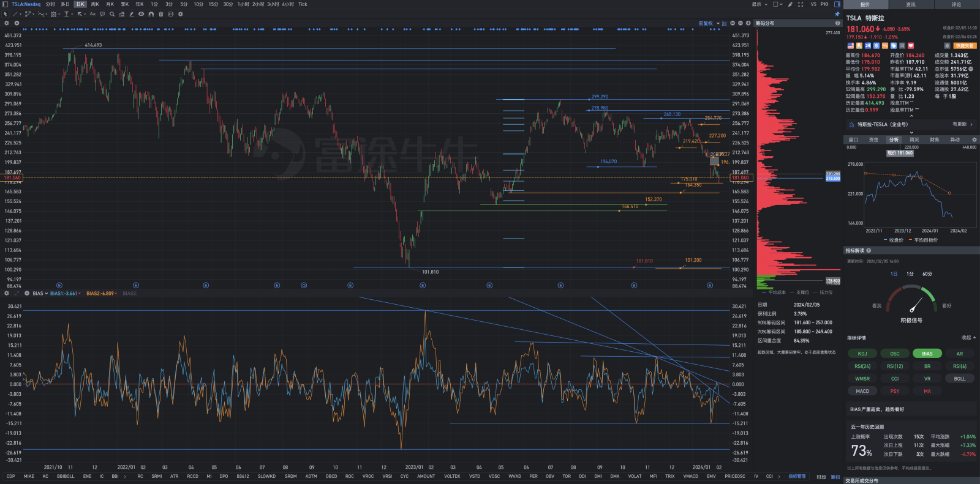Viewport: 980px width, 484px height.
Task: Click the blue 24-hour trading badge
Action: (x=868, y=46)
